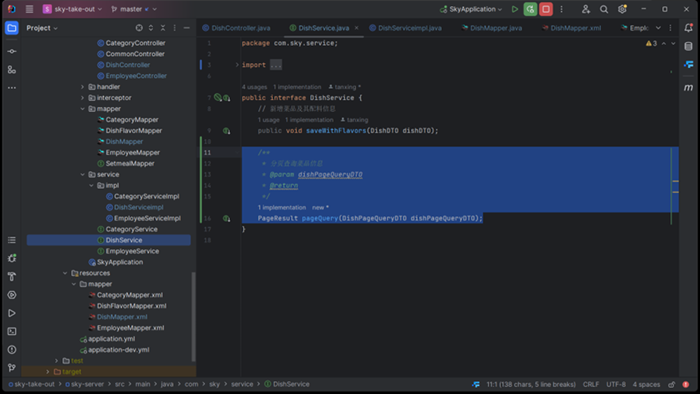Collapse the mapper package folder
The height and width of the screenshot is (394, 700).
pos(83,109)
